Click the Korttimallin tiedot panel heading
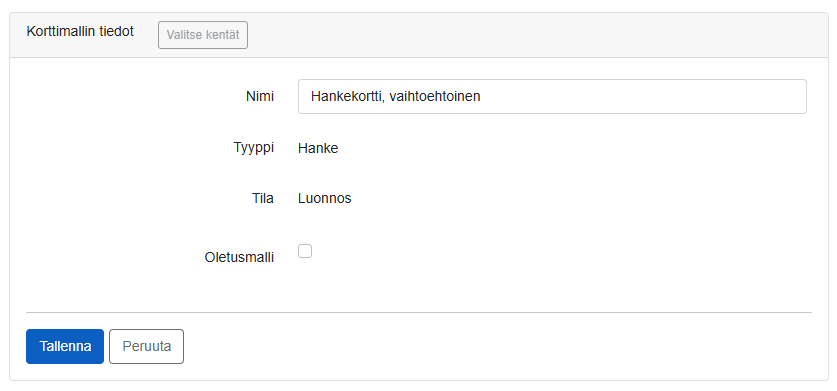Image resolution: width=837 pixels, height=391 pixels. (80, 32)
